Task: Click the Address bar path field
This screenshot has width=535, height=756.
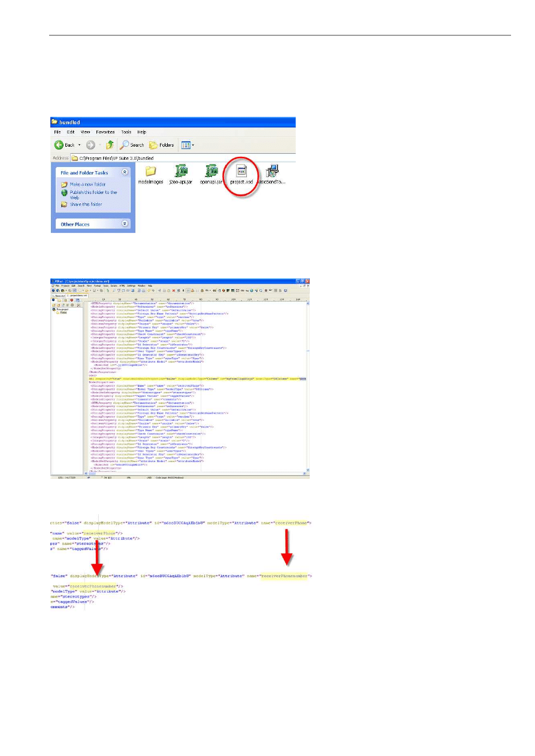Action: click(180, 158)
